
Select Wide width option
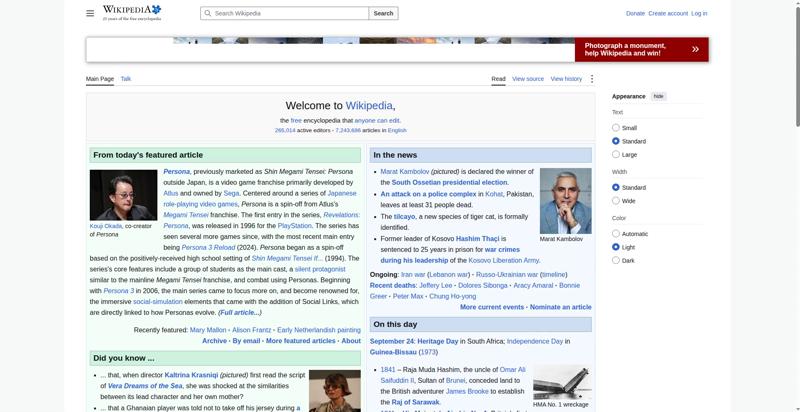click(616, 200)
